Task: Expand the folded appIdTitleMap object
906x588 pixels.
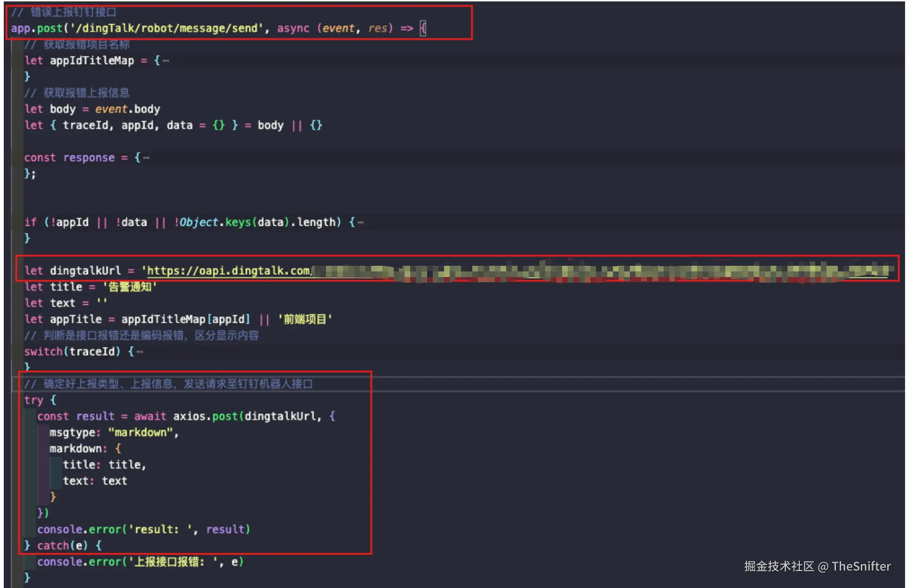Action: coord(166,61)
